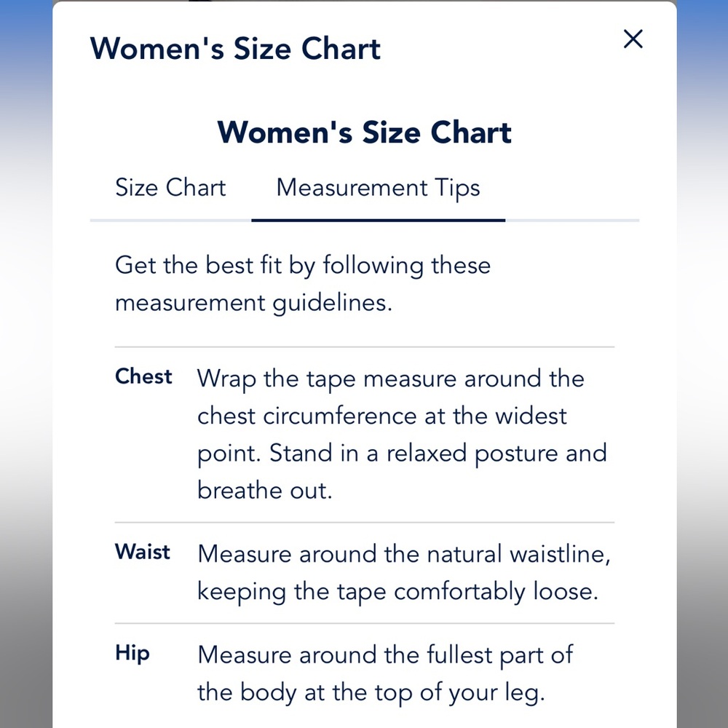Click the natural waistline measuring instructions

pyautogui.click(x=404, y=573)
